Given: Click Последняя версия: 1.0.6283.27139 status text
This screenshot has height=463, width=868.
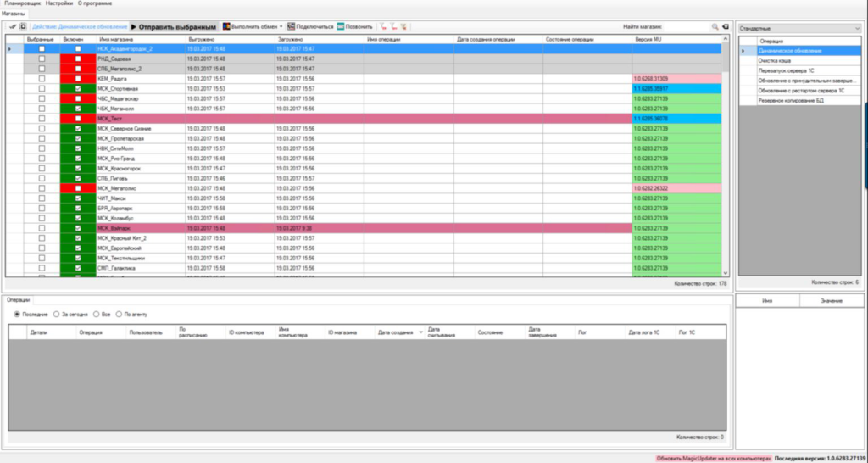Looking at the screenshot, I should [820, 459].
